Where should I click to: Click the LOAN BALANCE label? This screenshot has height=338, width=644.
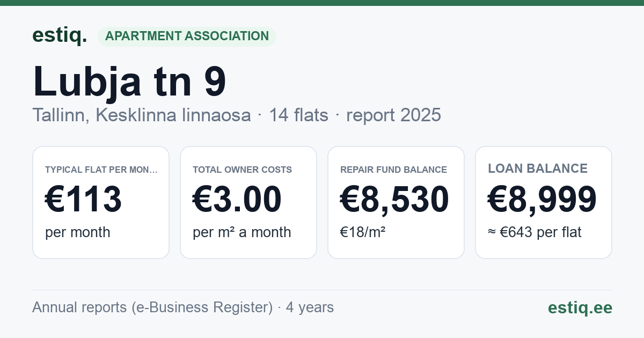538,168
